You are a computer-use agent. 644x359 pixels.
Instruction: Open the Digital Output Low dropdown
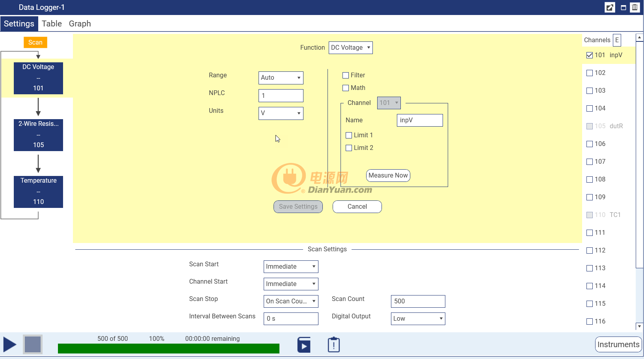pos(418,318)
